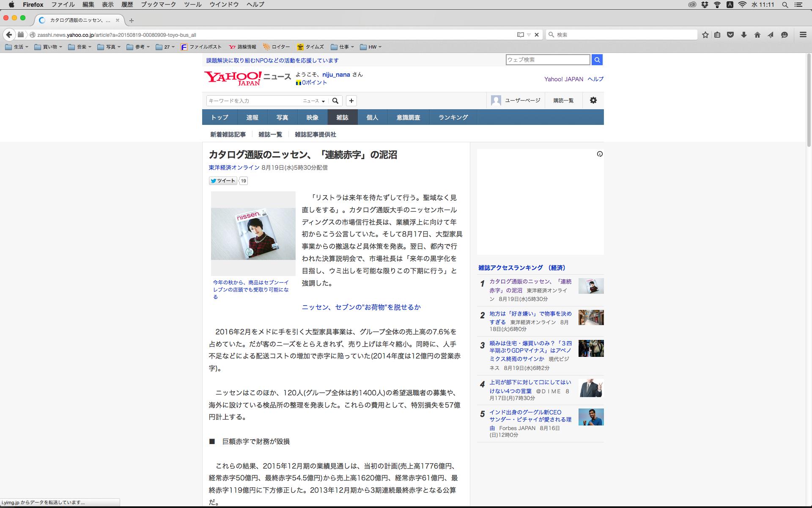Open link ニッセン、セブンの"お荷物"を脱せるか

361,307
